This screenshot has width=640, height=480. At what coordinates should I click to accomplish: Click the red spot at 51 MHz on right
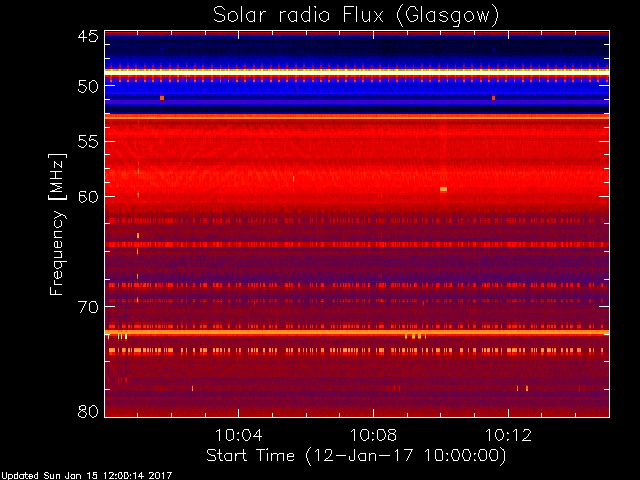click(493, 98)
